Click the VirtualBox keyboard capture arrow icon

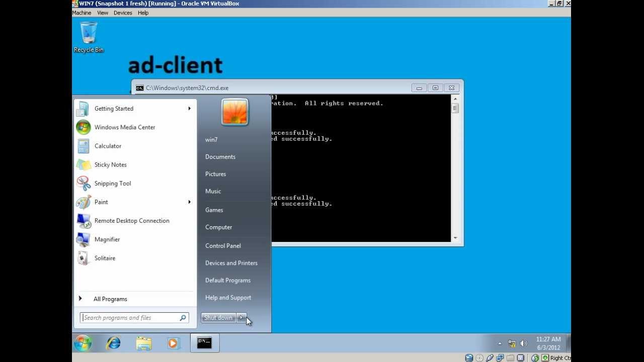(545, 358)
